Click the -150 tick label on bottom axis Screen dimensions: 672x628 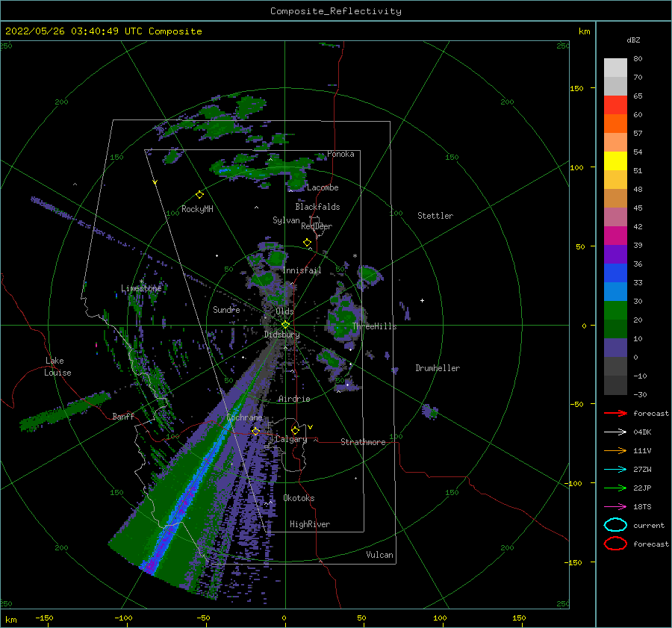(44, 618)
